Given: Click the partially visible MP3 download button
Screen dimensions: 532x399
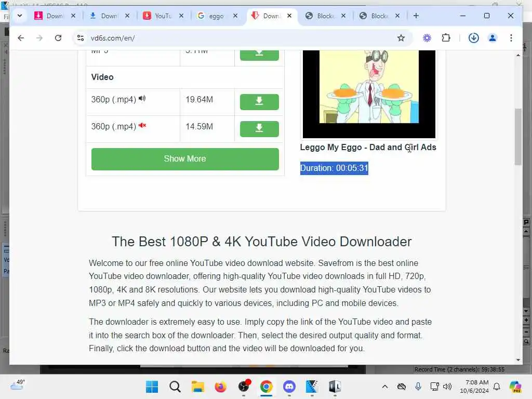Looking at the screenshot, I should 259,55.
